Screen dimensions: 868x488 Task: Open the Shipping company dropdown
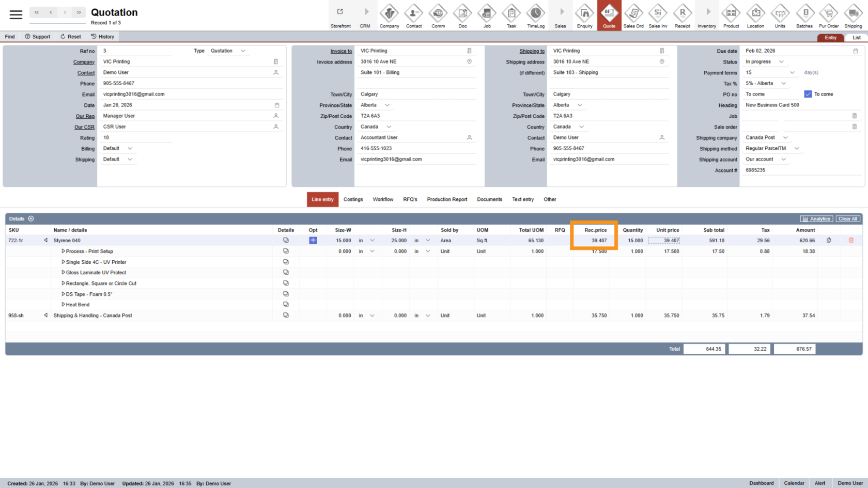pyautogui.click(x=767, y=138)
